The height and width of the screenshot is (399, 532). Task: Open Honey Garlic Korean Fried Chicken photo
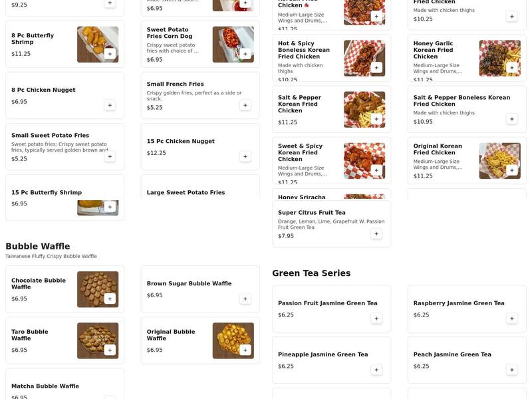point(500,59)
